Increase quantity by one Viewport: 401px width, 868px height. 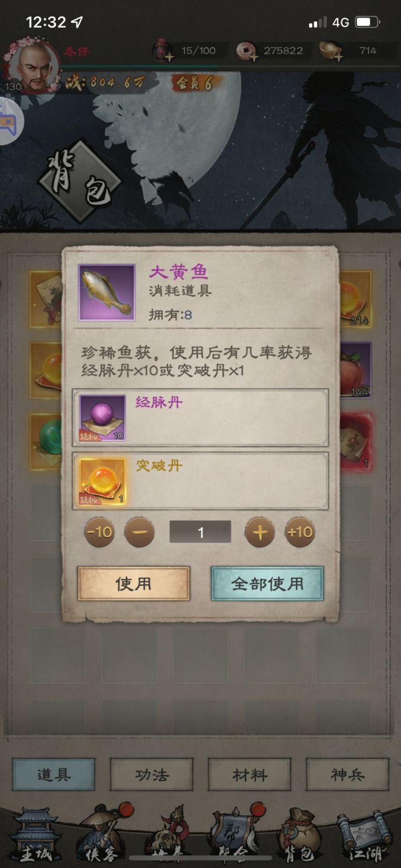260,532
